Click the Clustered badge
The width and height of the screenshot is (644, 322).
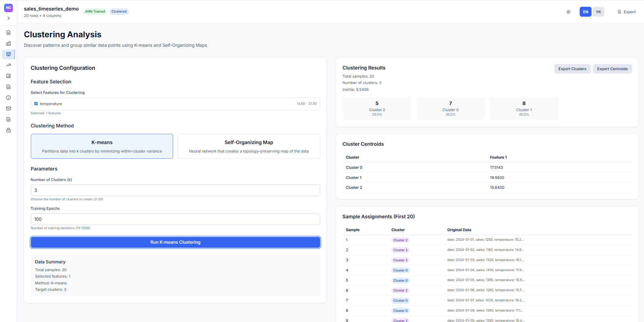click(119, 12)
